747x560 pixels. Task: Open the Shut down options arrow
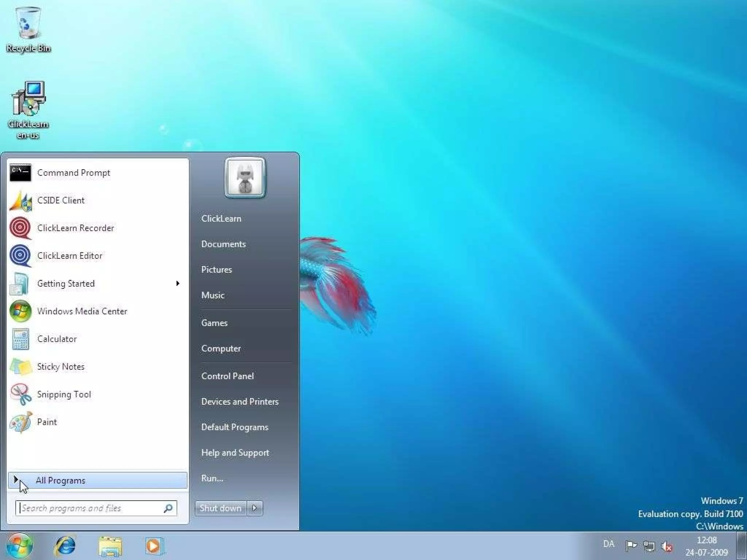[255, 508]
